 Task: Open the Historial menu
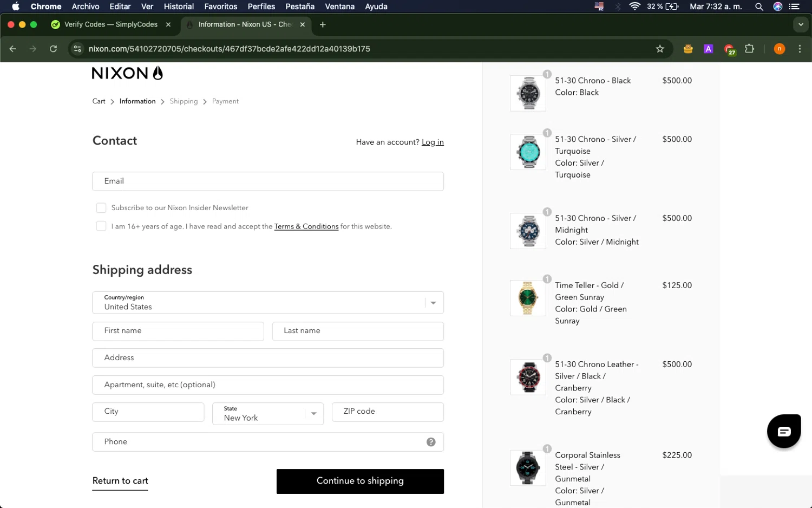(x=179, y=6)
